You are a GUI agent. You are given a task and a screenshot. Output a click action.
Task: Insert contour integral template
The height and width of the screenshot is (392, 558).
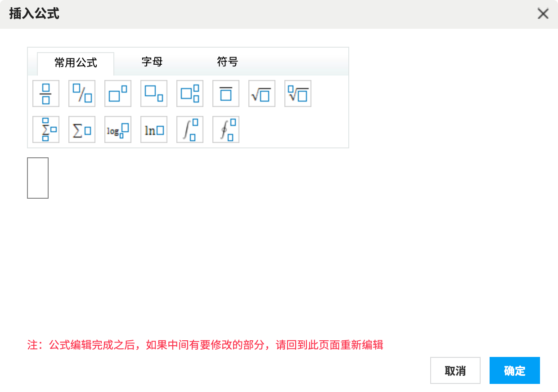[x=226, y=129]
